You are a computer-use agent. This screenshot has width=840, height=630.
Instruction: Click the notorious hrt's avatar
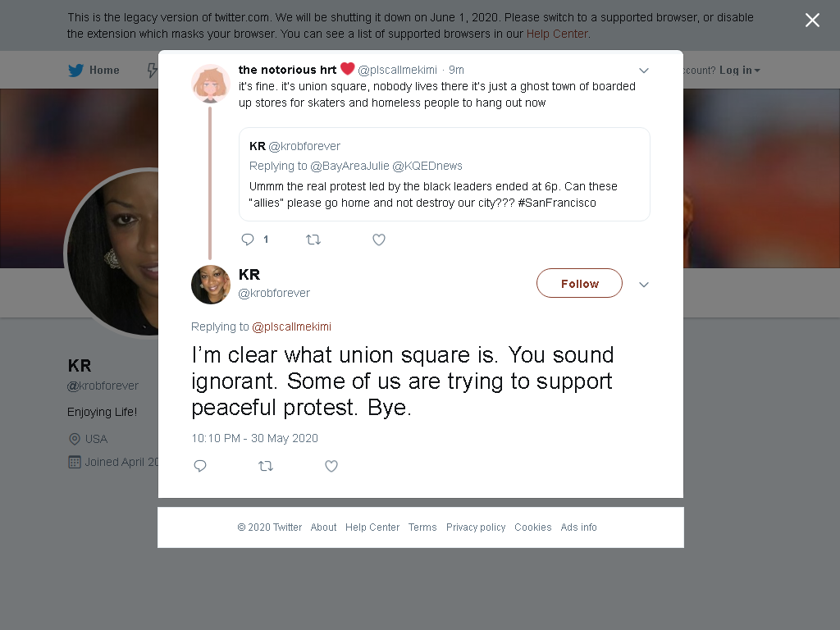coord(211,84)
